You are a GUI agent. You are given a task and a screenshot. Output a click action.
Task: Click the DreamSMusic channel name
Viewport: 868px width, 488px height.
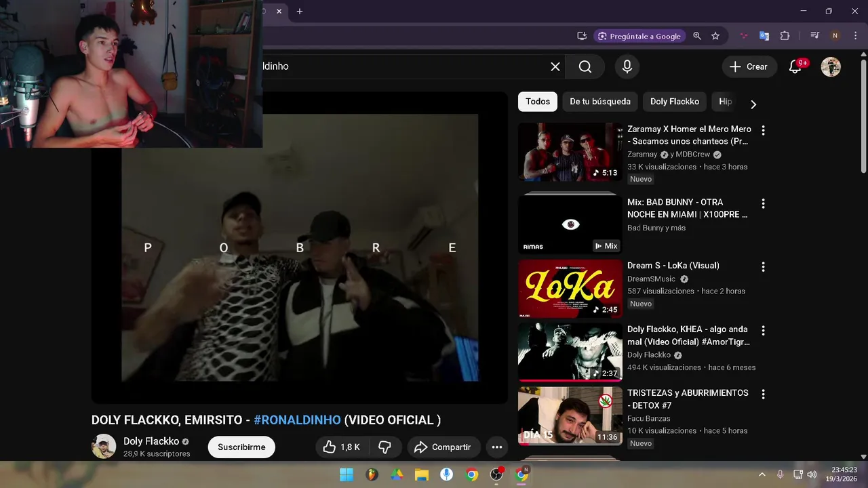pyautogui.click(x=651, y=279)
